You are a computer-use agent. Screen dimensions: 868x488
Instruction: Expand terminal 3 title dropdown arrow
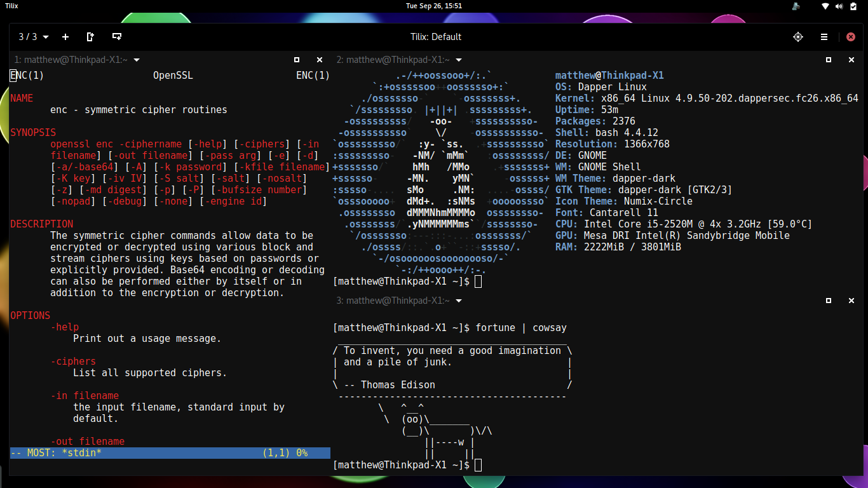point(459,301)
